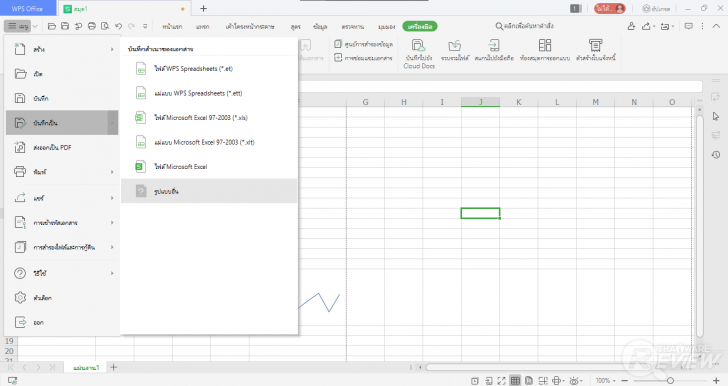Image resolution: width=728 pixels, height=386 pixels.
Task: Open the Review ribbon tab
Action: pos(352,26)
